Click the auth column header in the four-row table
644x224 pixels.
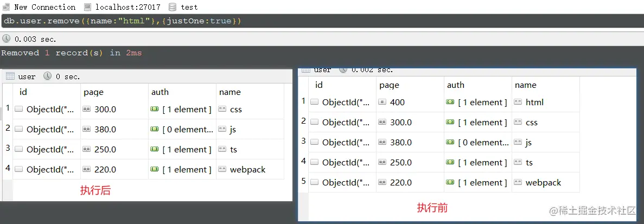click(x=160, y=92)
